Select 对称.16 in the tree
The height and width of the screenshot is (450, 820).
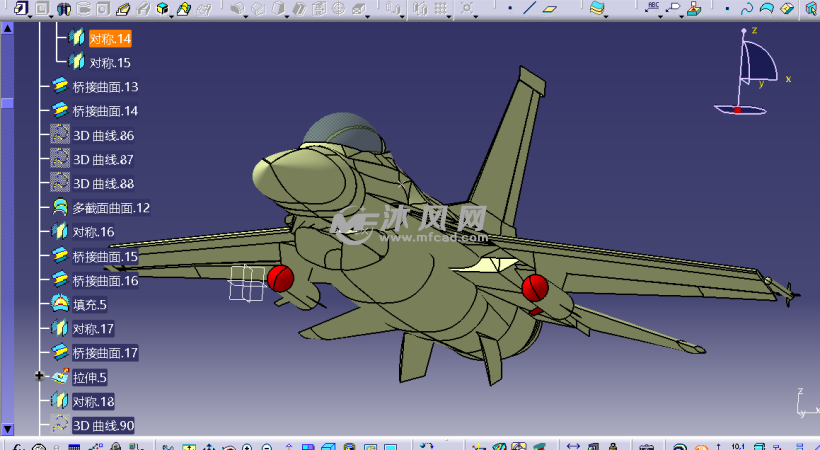click(93, 232)
